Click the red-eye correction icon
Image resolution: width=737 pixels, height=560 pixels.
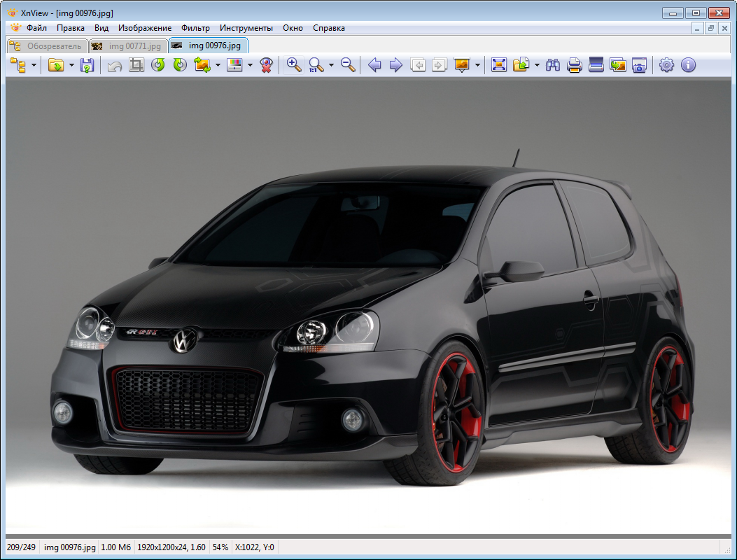(x=266, y=65)
